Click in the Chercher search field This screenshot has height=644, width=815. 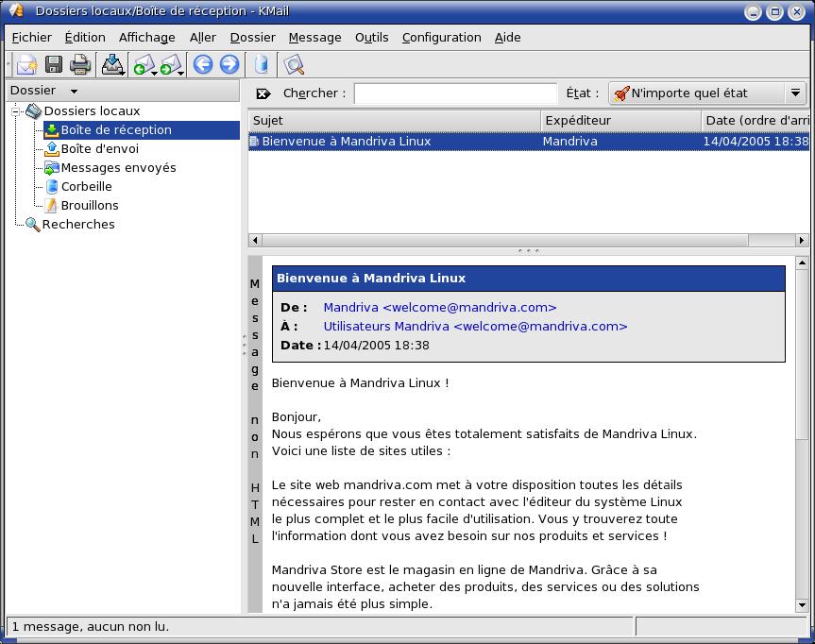(x=455, y=93)
